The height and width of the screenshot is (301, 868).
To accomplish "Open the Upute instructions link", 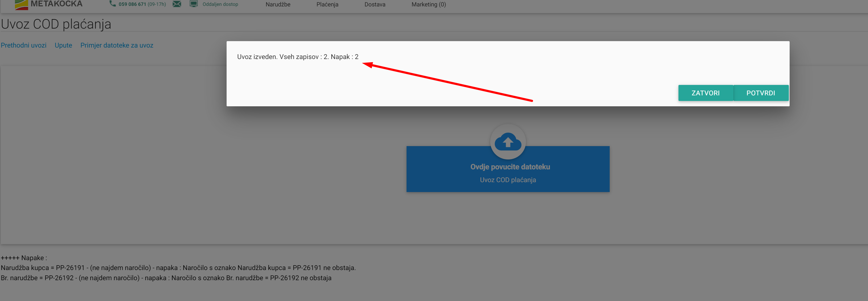I will [63, 45].
